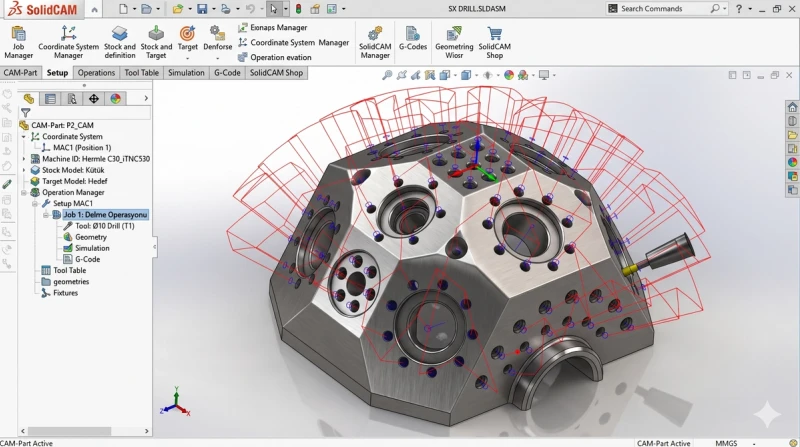Select Target Model: Hedef item
This screenshot has height=447, width=800.
pyautogui.click(x=69, y=181)
